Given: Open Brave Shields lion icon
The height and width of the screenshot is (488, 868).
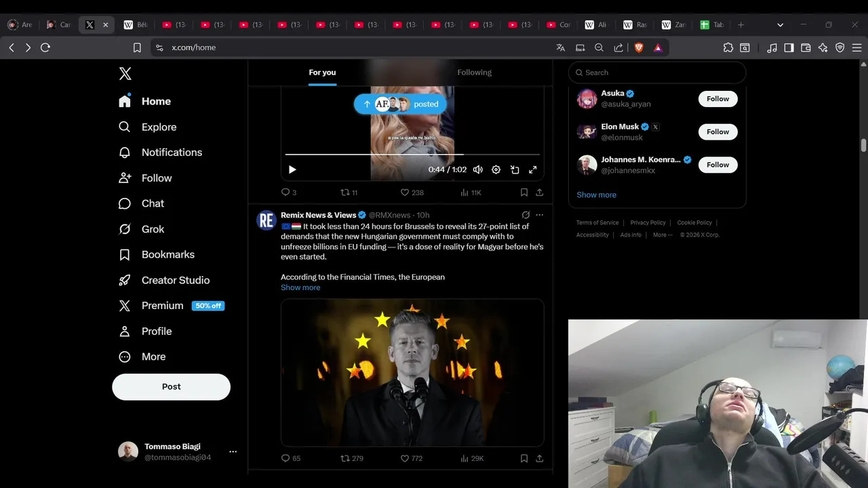Looking at the screenshot, I should click(x=639, y=47).
